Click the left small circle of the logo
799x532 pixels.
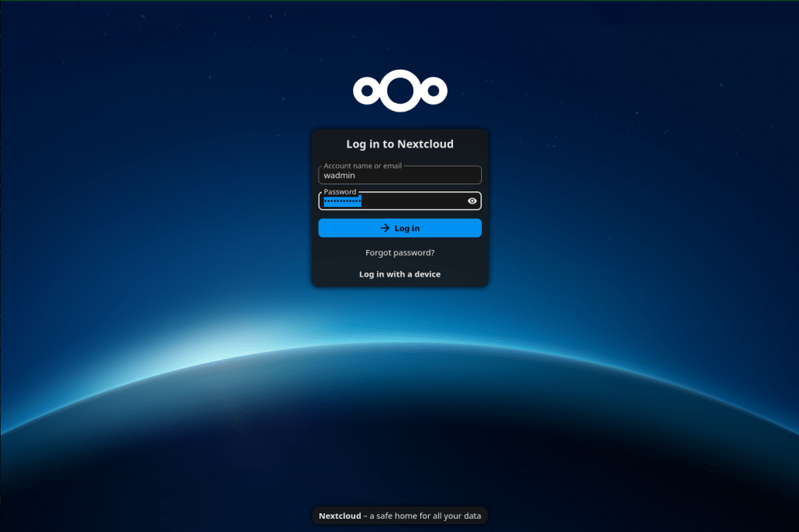tap(366, 91)
